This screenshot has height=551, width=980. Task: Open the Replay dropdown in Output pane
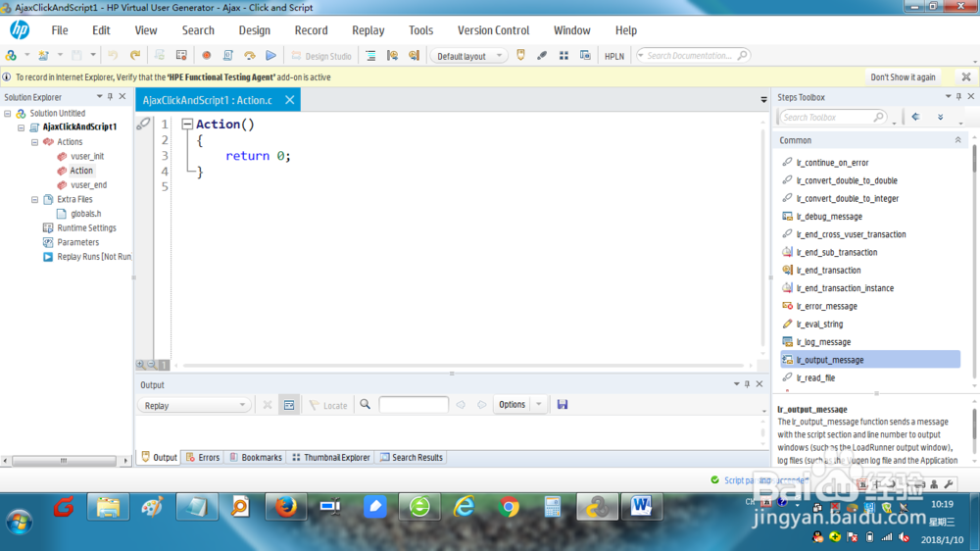[194, 405]
